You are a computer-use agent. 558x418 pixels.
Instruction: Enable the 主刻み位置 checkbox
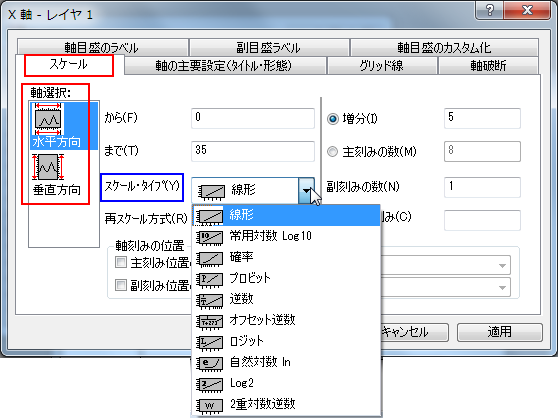coord(121,263)
